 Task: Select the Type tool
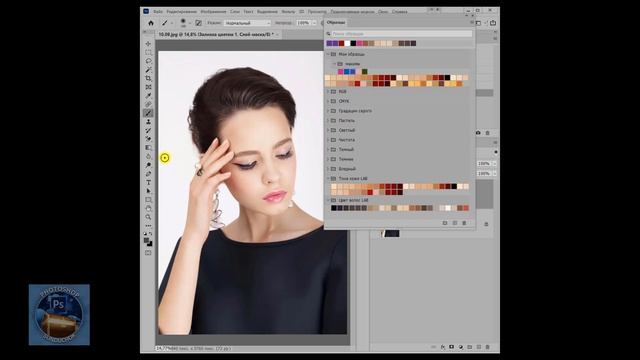coord(148,182)
